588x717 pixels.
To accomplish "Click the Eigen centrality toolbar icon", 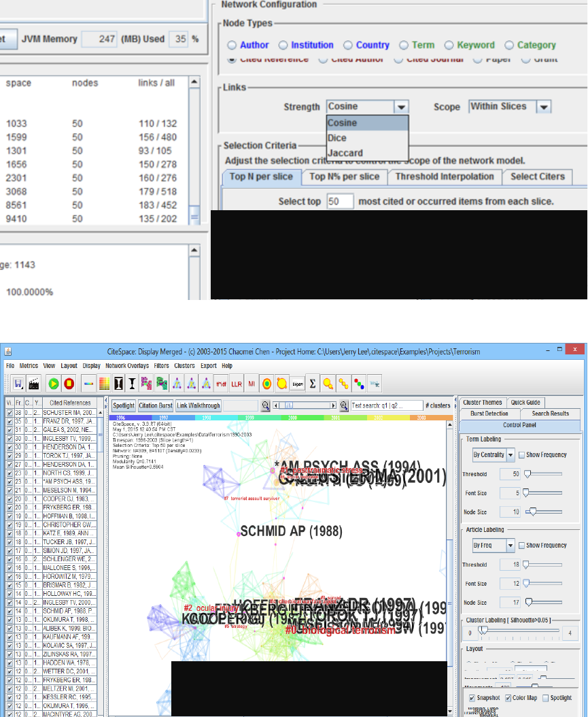I will pyautogui.click(x=298, y=384).
